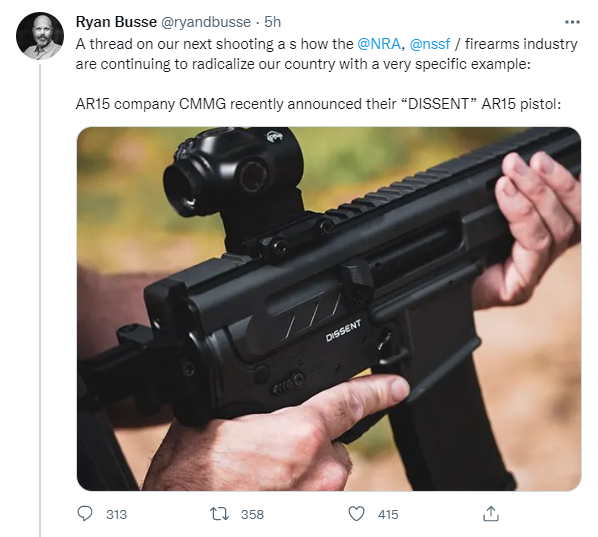The width and height of the screenshot is (598, 537).
Task: Click the DISSENT engraving in the photo
Action: point(343,331)
